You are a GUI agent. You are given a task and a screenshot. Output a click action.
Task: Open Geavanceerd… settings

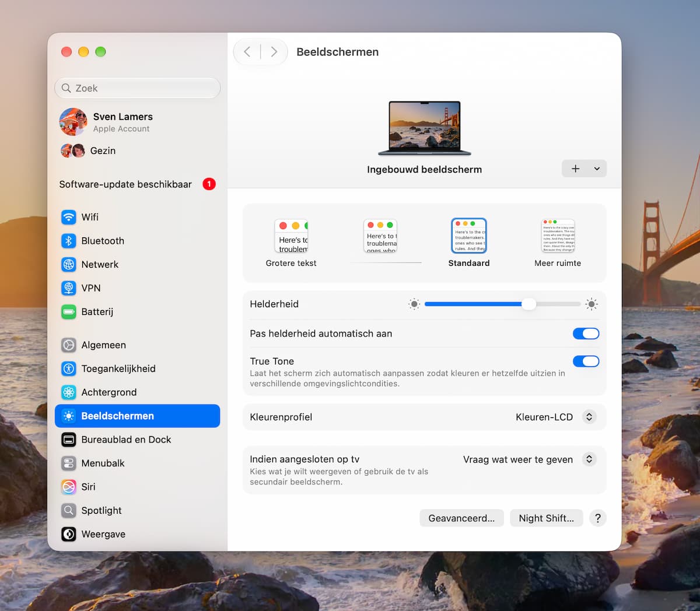[x=461, y=518]
